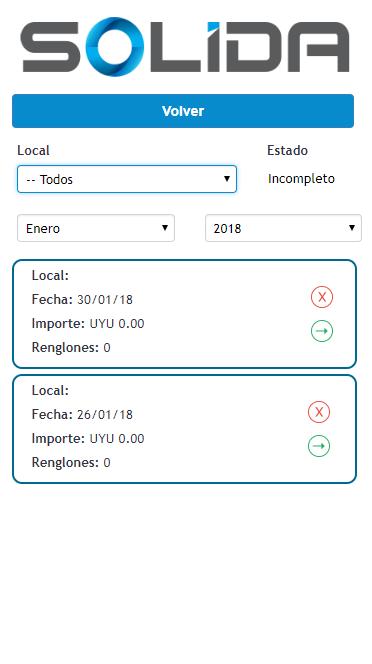Open the 26/01/18 entry with green arrow

coord(319,445)
